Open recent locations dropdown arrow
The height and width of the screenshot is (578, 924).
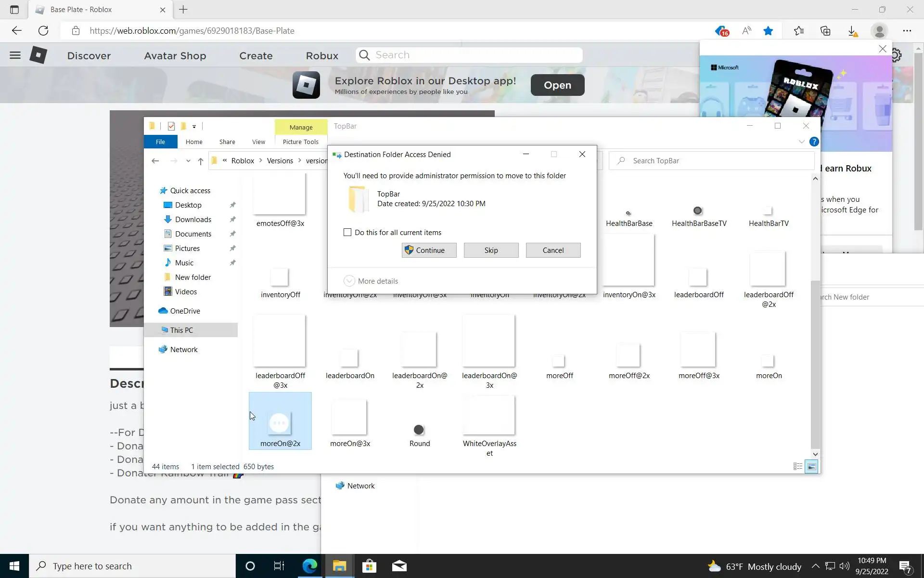[188, 161]
